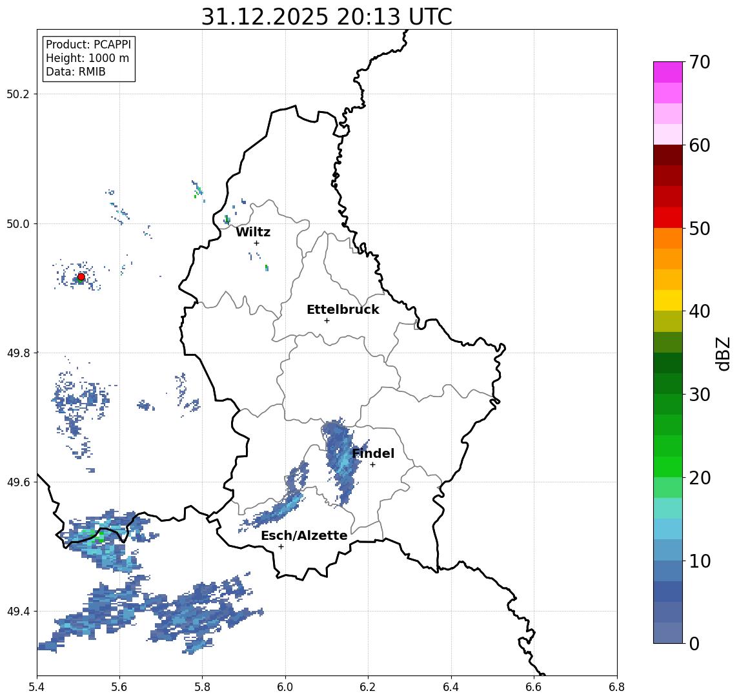739x700 pixels.
Task: Click the plus marker near Findel
Action: point(372,465)
